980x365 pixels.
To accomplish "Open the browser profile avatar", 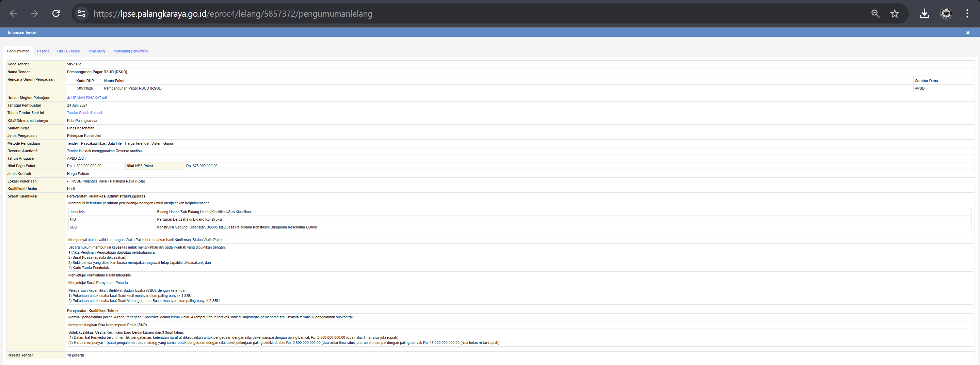I will (x=946, y=14).
